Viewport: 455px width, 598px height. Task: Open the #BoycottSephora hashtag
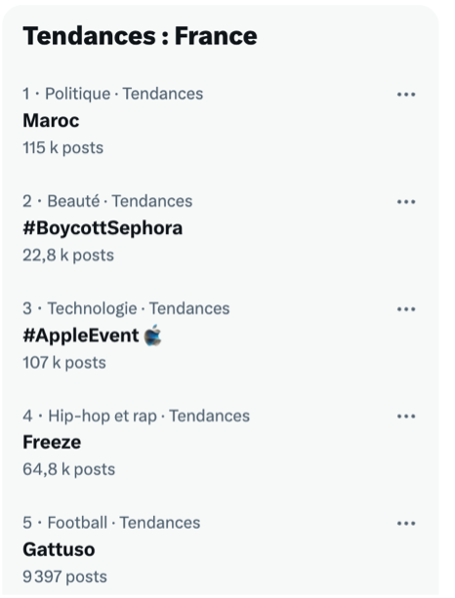click(103, 228)
